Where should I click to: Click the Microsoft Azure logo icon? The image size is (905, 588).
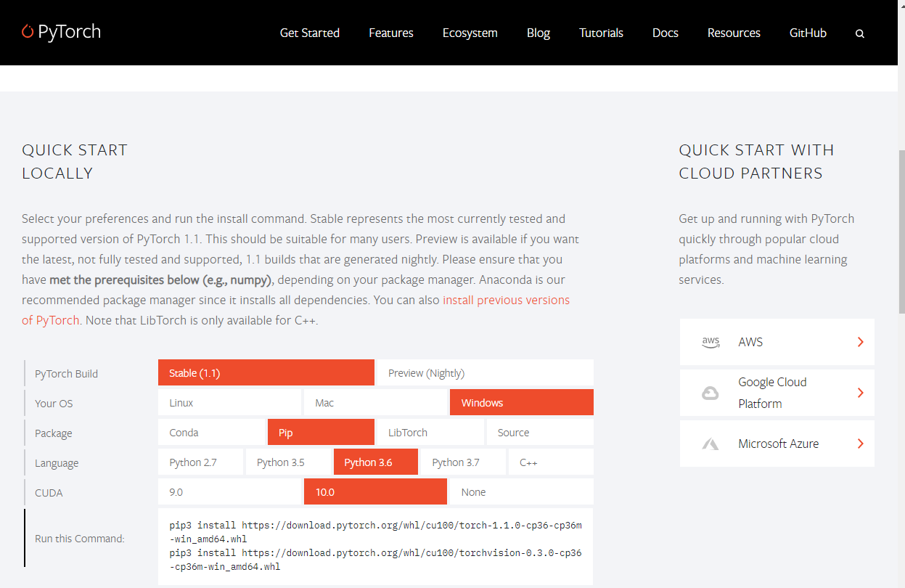[x=710, y=444]
